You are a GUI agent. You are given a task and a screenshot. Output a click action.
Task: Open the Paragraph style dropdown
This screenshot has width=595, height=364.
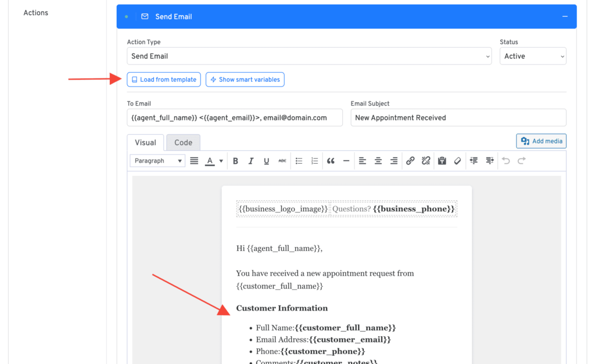[157, 161]
